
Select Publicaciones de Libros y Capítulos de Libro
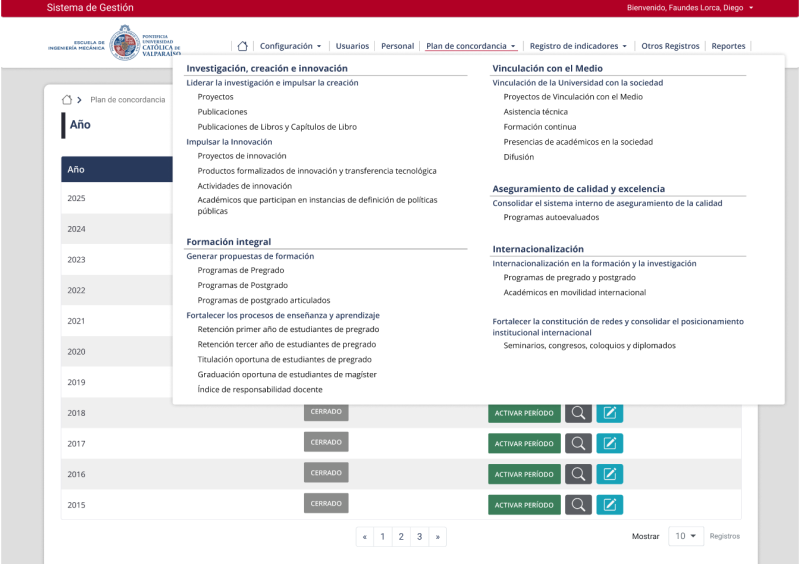point(277,127)
